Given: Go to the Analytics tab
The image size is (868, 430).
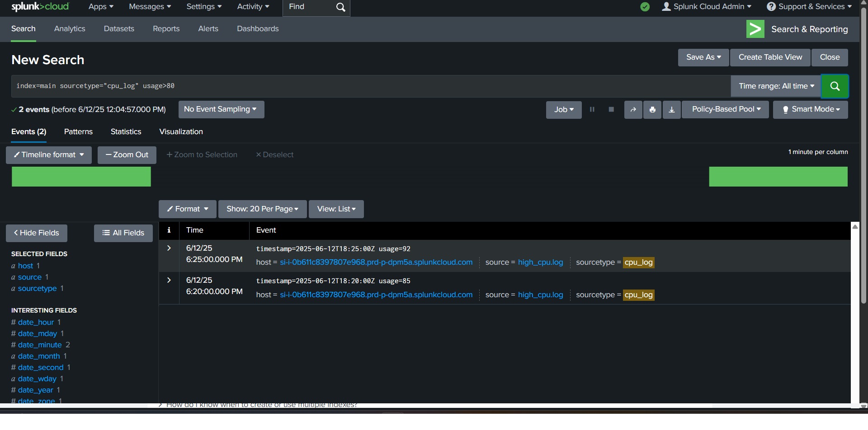Looking at the screenshot, I should [x=70, y=29].
